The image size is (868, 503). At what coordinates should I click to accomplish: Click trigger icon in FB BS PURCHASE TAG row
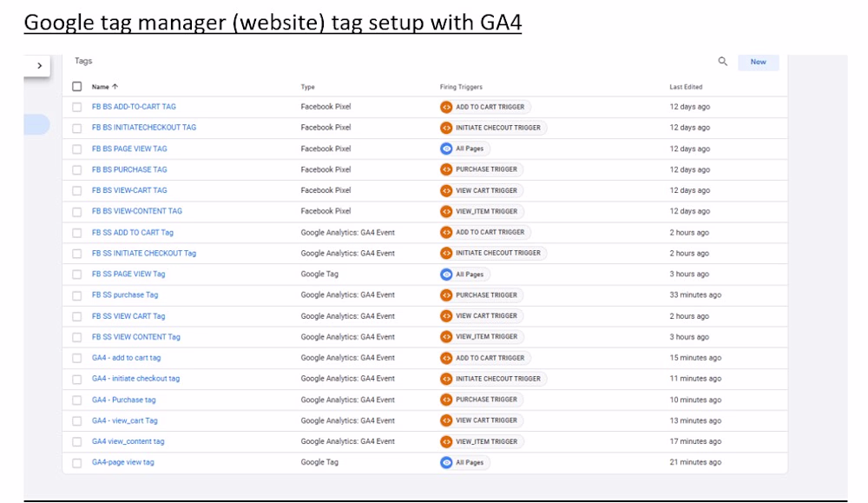446,169
